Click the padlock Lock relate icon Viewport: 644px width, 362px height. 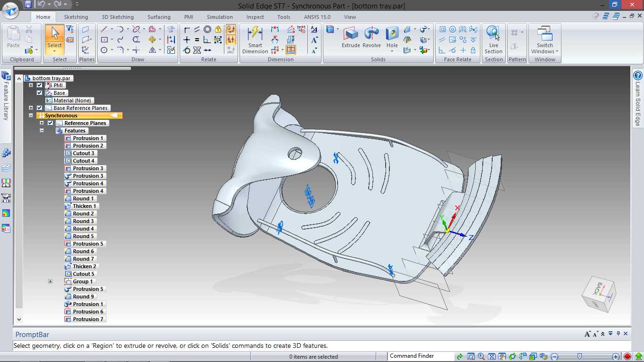tap(218, 29)
